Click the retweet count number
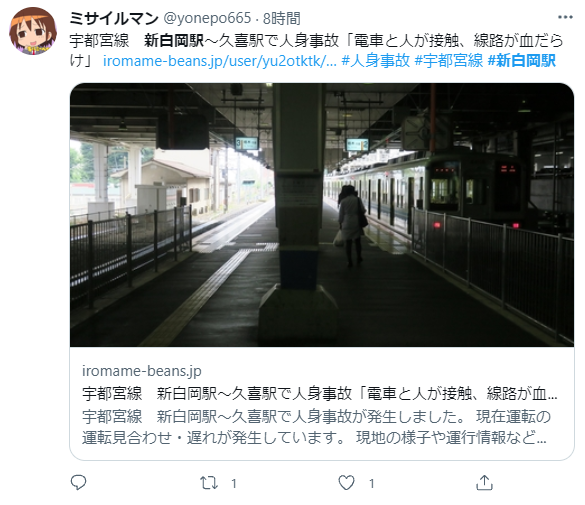 coord(234,484)
